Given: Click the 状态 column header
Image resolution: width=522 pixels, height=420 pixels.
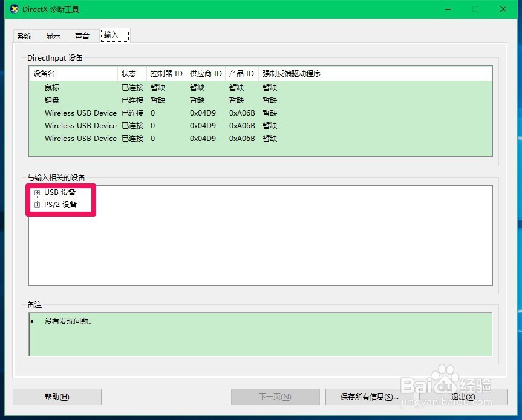Looking at the screenshot, I should [132, 74].
